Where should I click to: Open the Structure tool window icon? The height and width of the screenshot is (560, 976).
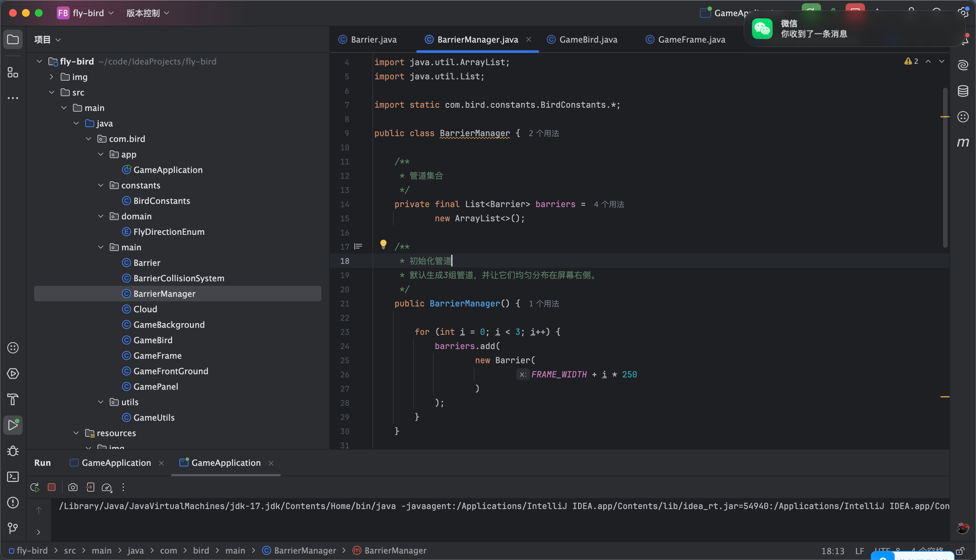point(13,72)
